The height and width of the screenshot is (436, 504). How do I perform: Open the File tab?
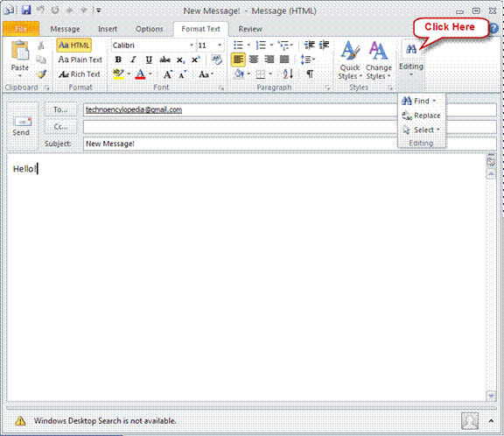21,29
